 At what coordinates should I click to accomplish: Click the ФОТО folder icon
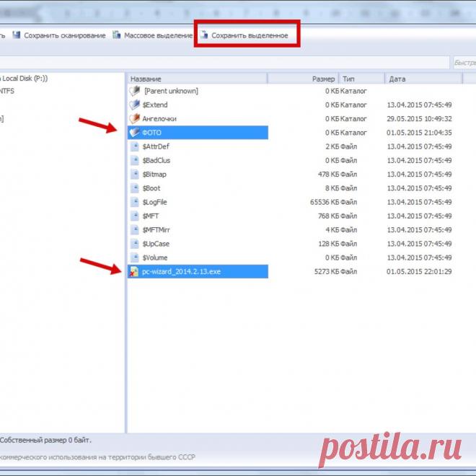pos(134,133)
